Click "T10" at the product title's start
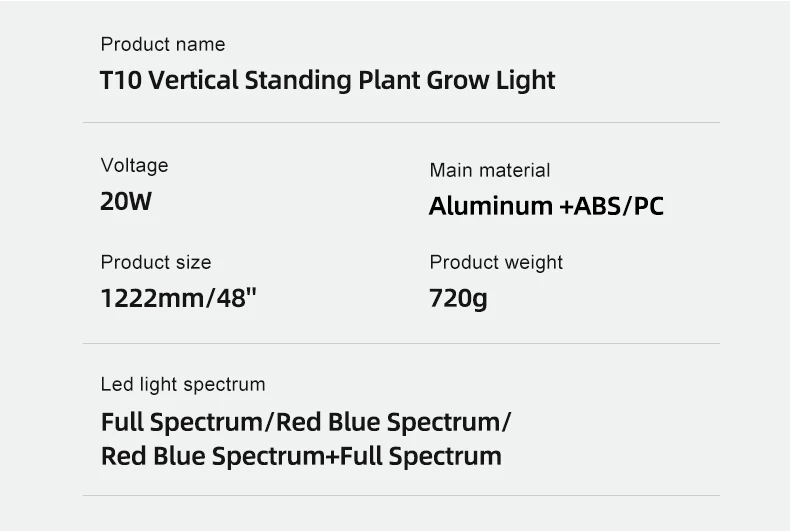790x531 pixels. point(119,81)
